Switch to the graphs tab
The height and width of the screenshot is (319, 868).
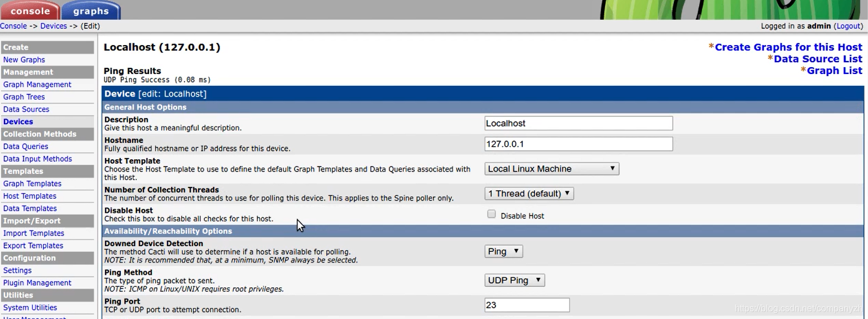click(90, 11)
